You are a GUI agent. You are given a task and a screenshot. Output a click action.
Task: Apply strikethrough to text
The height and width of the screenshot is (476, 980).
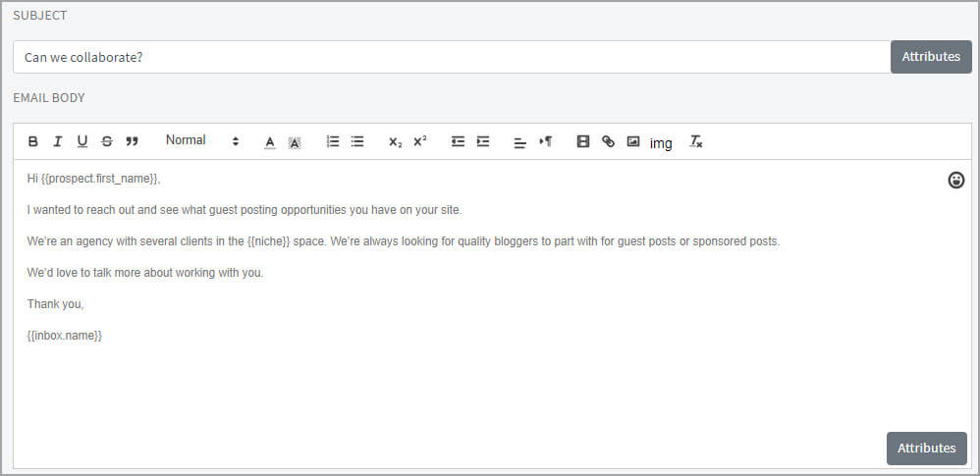coord(107,141)
